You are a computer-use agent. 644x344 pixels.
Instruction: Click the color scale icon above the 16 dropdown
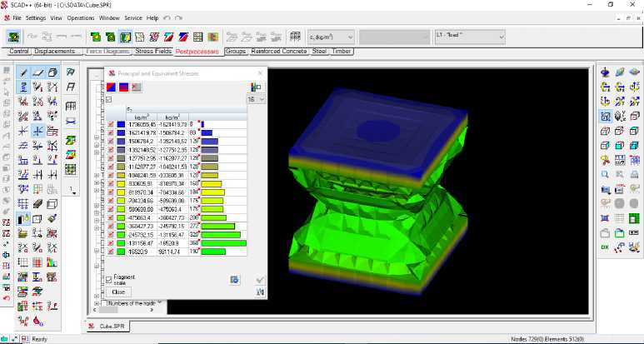coord(256,87)
